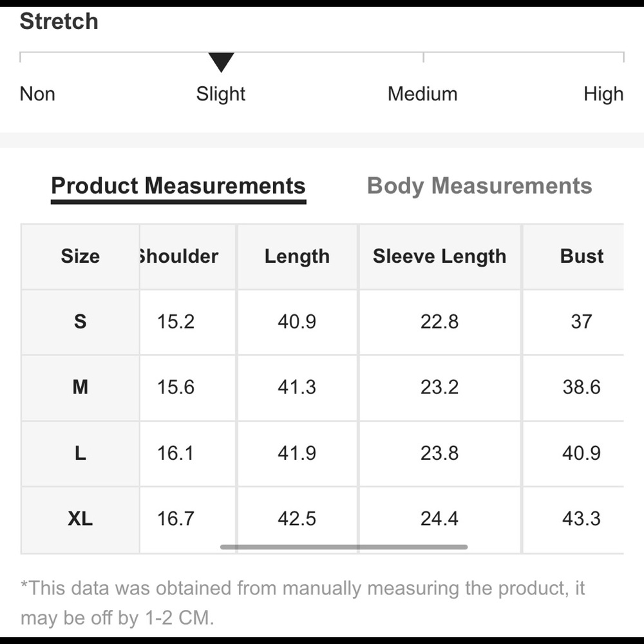Click the Medium stretch label
644x644 pixels.
pos(422,94)
